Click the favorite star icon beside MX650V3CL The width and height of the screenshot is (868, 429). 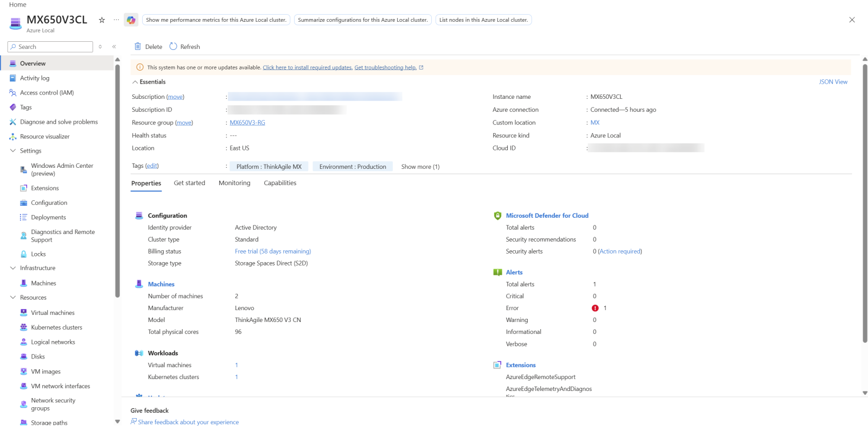click(101, 20)
